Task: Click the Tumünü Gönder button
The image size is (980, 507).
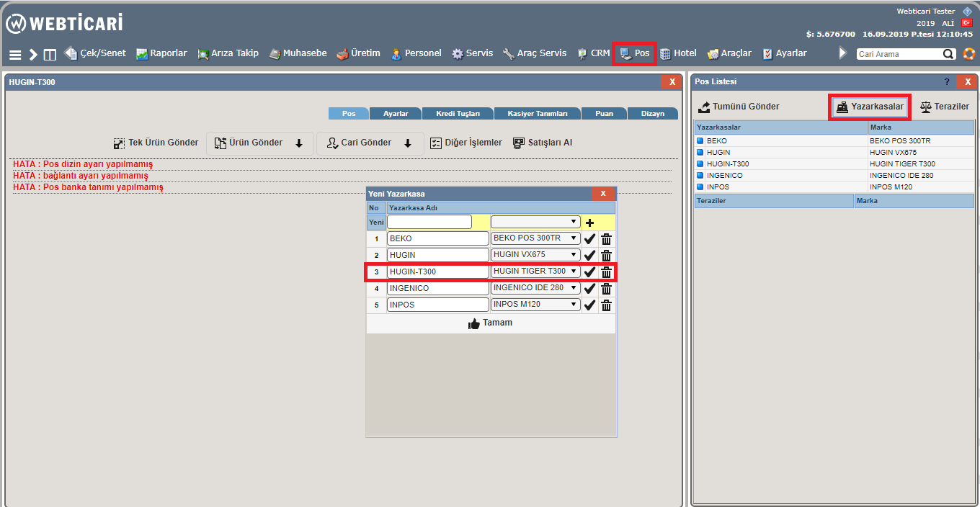Action: coord(739,107)
